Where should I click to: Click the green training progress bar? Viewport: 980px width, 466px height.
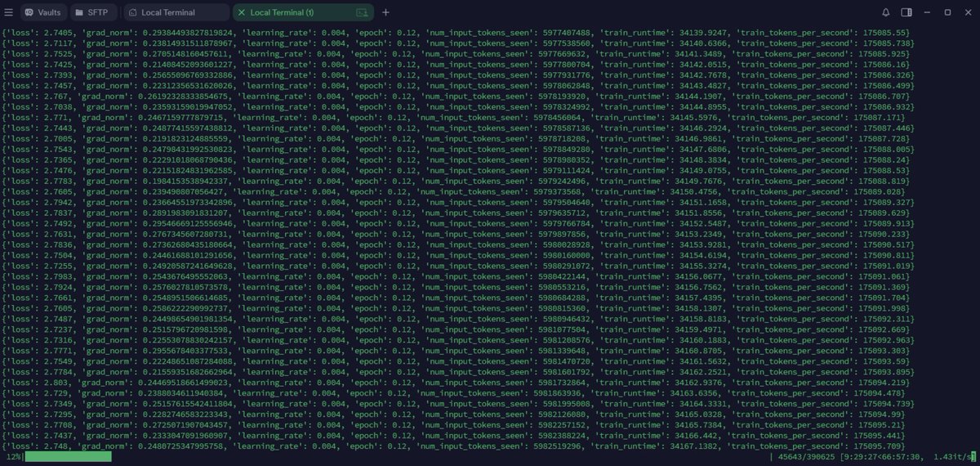click(68, 456)
